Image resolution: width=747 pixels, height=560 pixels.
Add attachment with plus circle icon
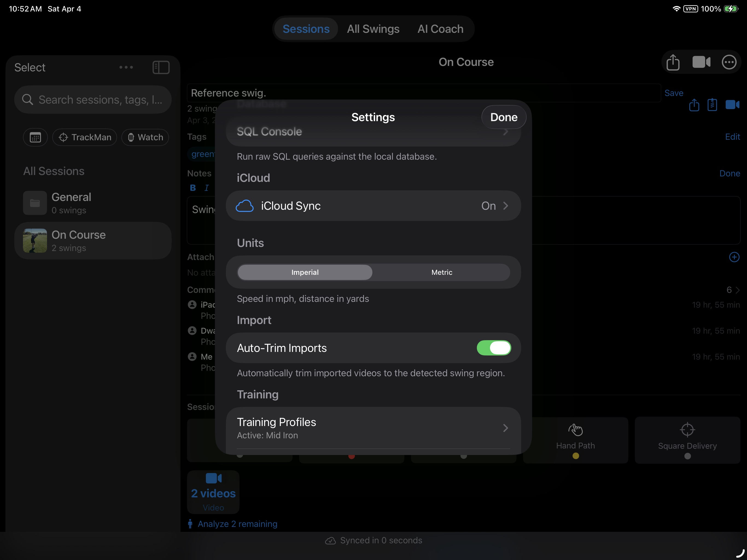click(734, 257)
